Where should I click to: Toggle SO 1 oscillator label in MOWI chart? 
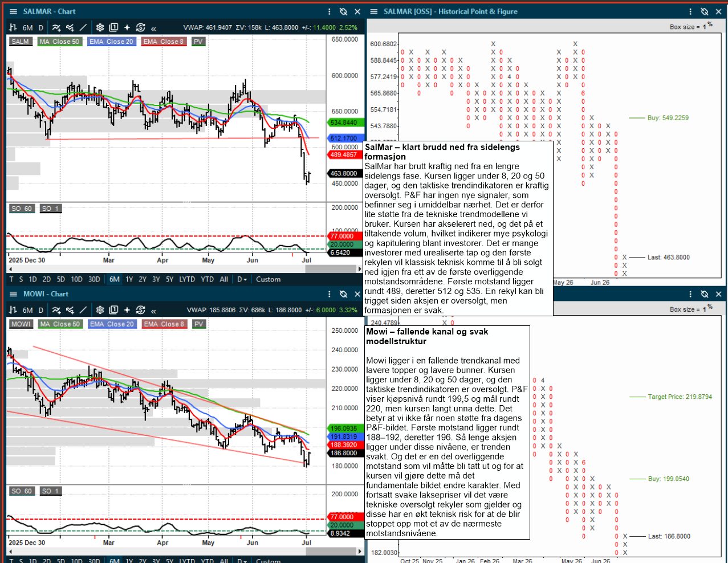(x=50, y=491)
